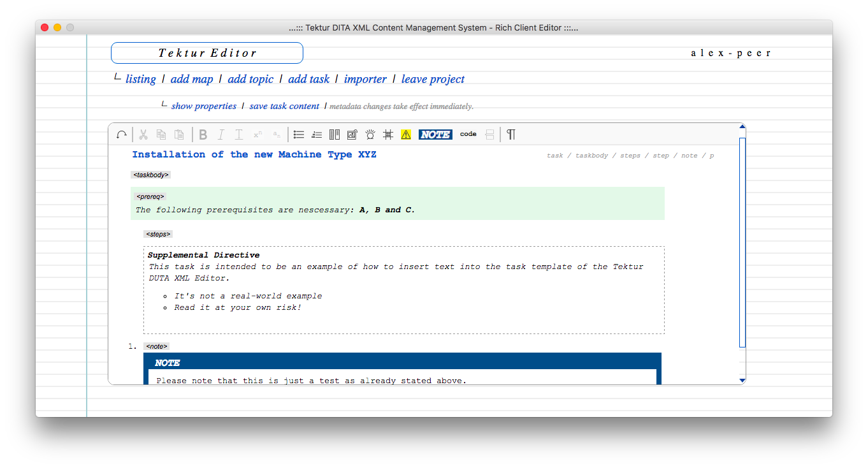Toggle paragraph marks with pilcrow icon

click(x=510, y=135)
